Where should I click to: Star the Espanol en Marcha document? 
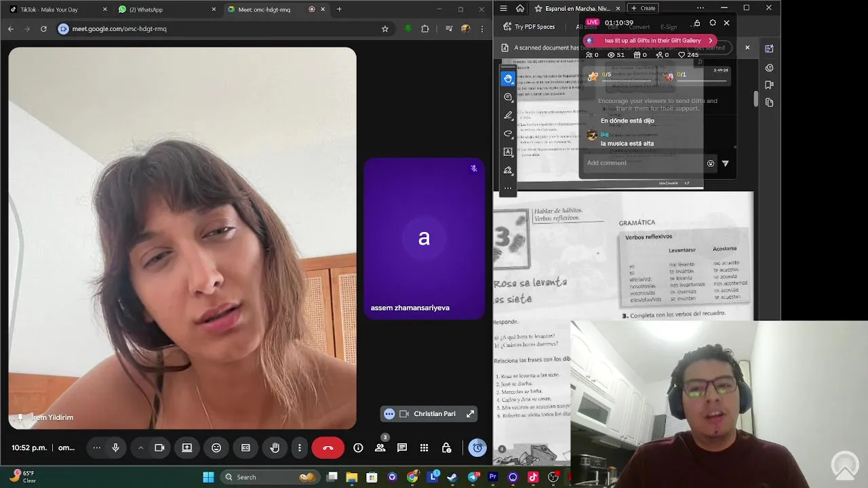[x=538, y=9]
